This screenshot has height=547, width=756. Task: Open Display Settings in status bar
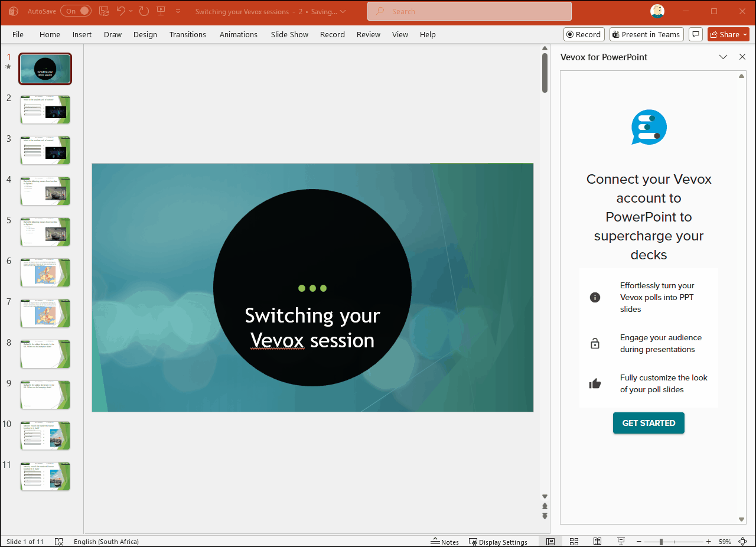click(498, 542)
